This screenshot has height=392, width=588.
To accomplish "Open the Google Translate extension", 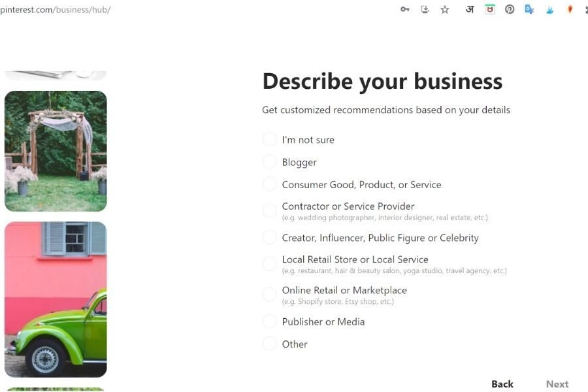I will coord(529,10).
